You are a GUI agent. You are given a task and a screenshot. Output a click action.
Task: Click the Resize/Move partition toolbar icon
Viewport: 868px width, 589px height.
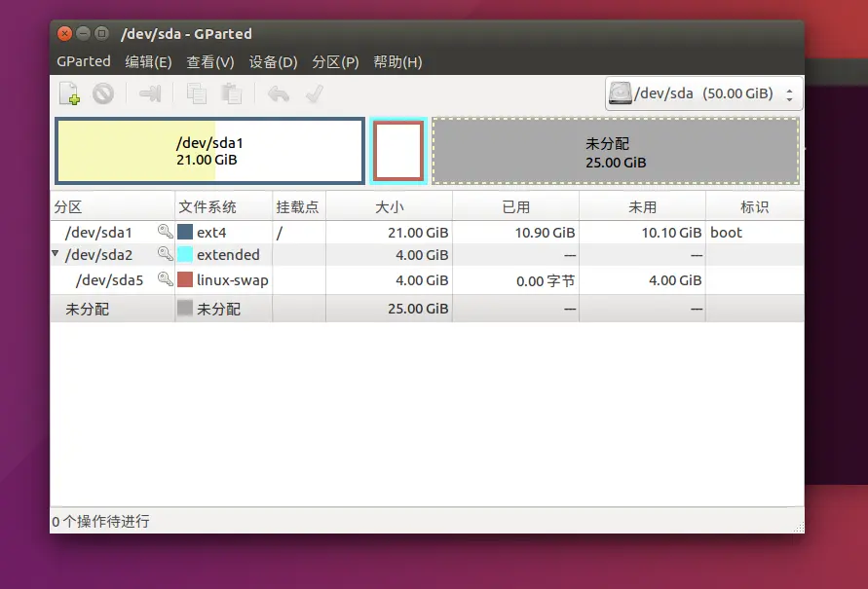click(x=150, y=93)
